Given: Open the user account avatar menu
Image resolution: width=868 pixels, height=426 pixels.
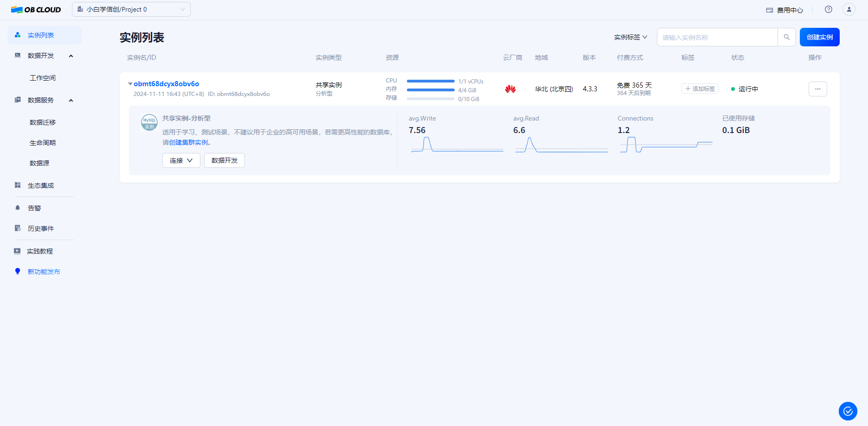Looking at the screenshot, I should [849, 9].
